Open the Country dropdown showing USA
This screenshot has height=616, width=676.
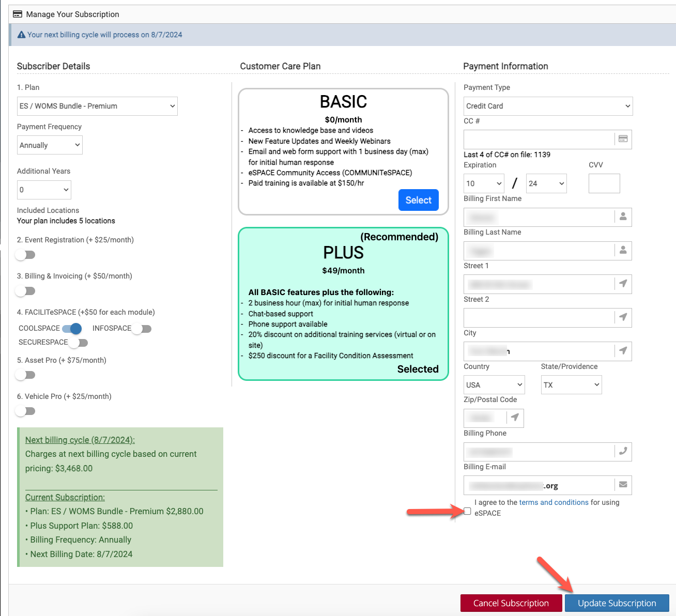coord(494,385)
